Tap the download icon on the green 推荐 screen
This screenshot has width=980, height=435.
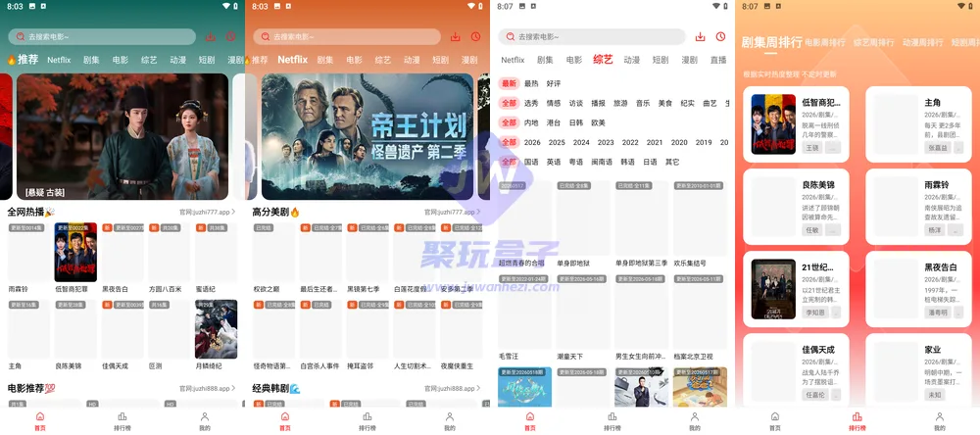coord(210,37)
